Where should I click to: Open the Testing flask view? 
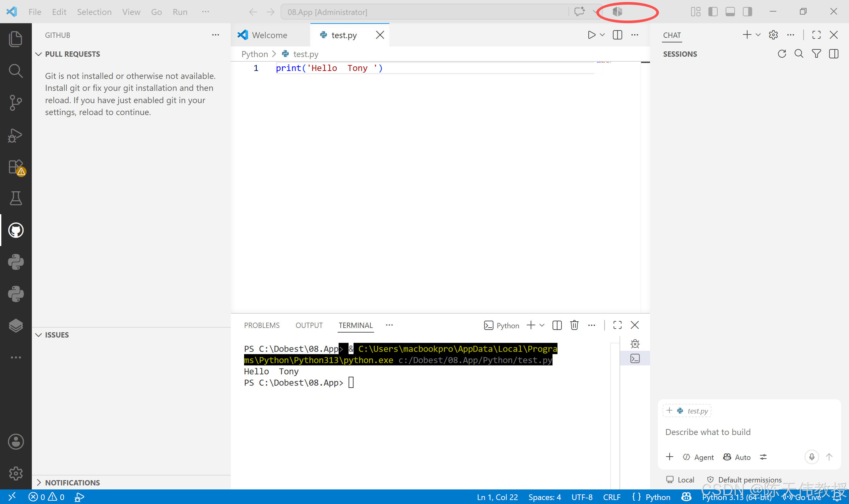click(16, 198)
